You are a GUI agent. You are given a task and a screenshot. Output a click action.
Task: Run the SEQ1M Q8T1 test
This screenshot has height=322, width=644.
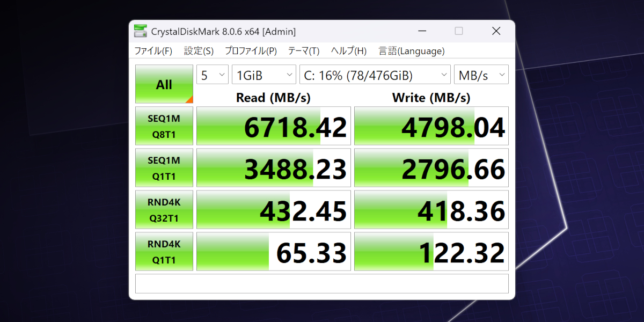[x=164, y=126]
